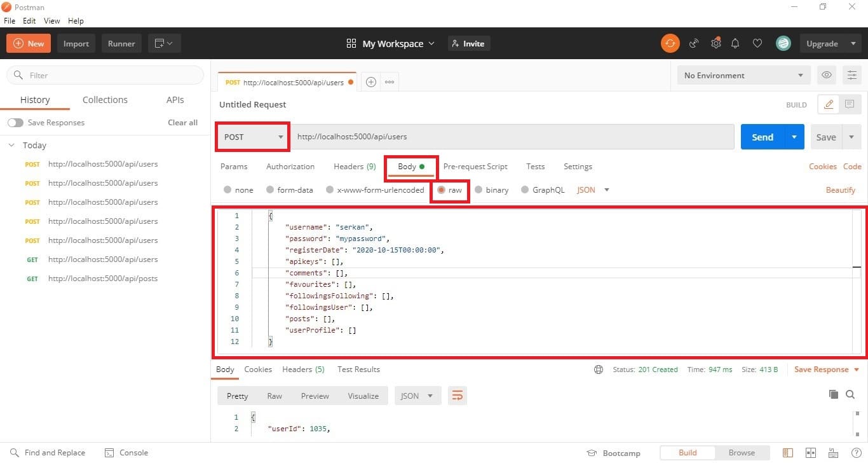
Task: Click the Invite button
Action: [x=469, y=43]
